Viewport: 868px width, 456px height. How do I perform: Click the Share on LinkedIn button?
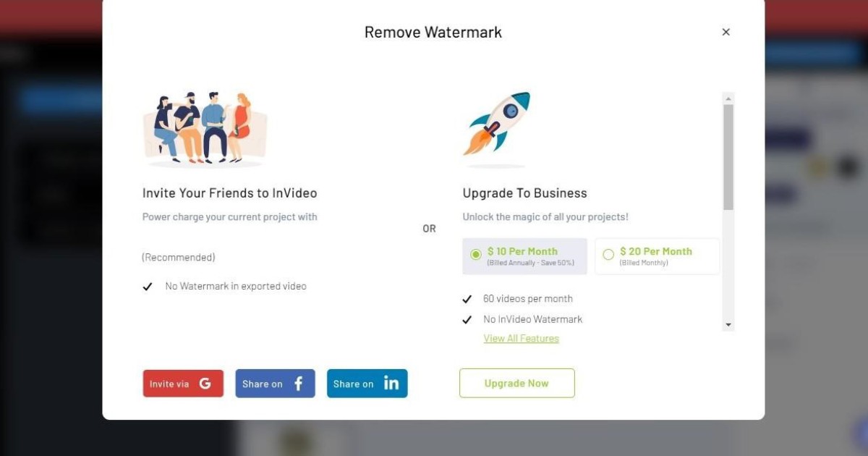click(367, 384)
